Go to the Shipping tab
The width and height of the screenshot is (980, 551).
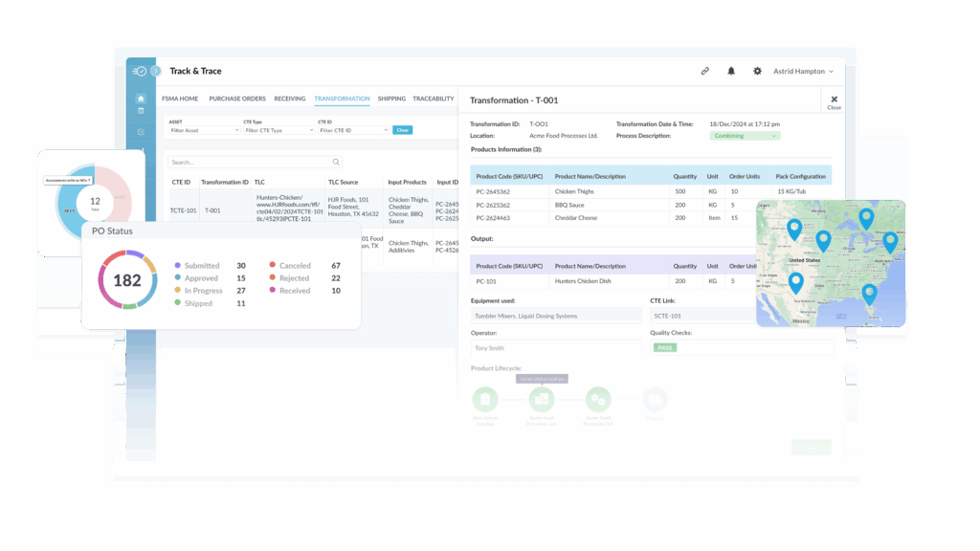391,99
